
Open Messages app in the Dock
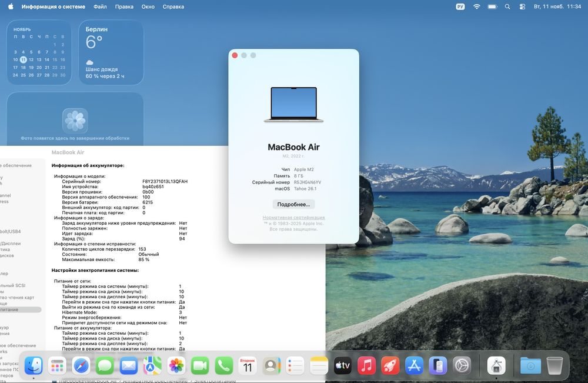point(105,365)
